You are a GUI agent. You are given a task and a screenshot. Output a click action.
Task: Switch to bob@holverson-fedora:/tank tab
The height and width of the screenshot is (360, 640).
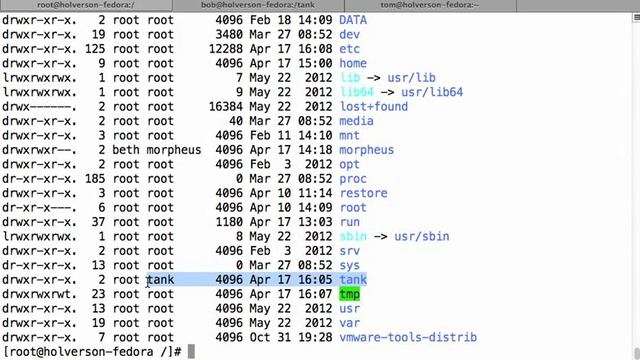(x=258, y=5)
